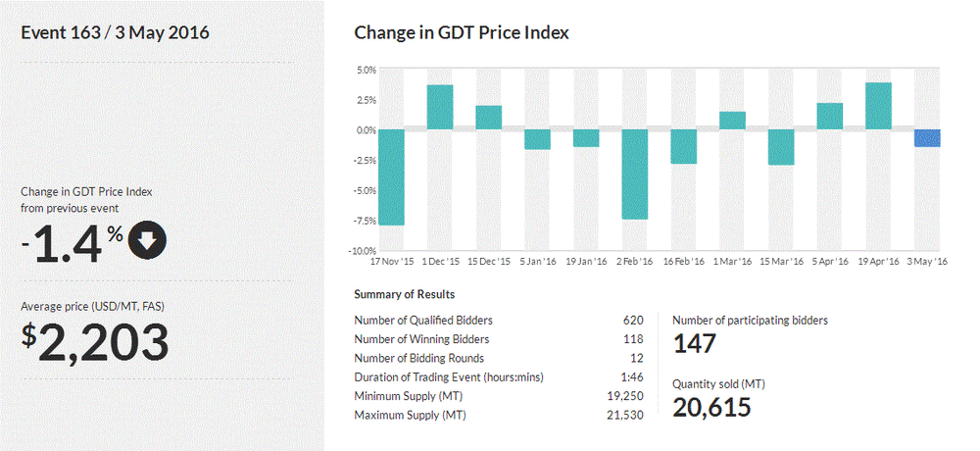Click the Change in GDT Price Index title
This screenshot has height=451, width=980.
point(462,32)
